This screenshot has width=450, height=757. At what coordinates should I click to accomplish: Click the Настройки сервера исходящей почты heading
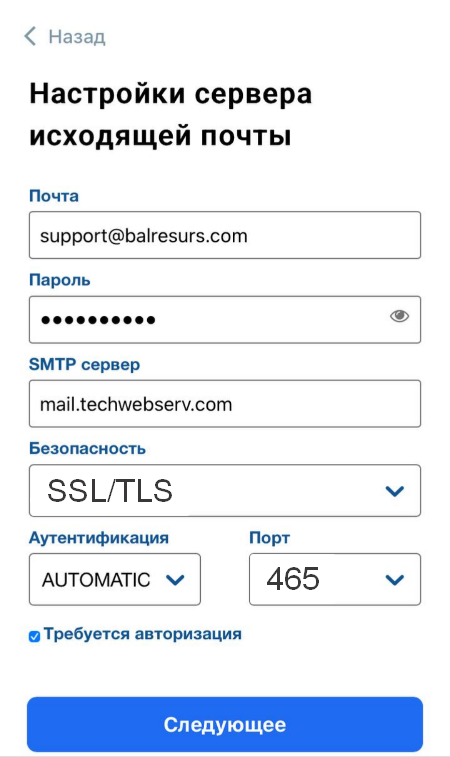[170, 114]
